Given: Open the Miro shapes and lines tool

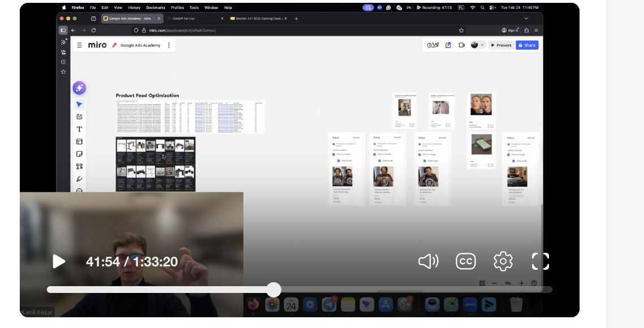Looking at the screenshot, I should click(79, 166).
